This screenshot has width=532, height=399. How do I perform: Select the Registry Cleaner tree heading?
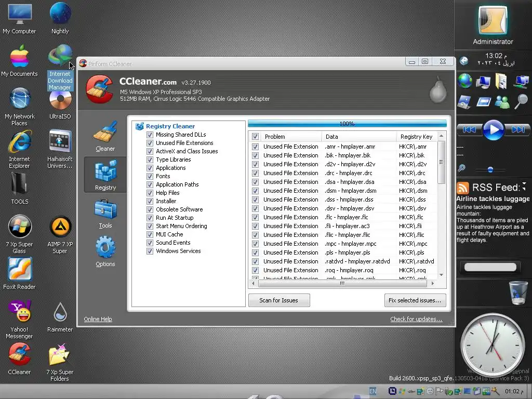(x=170, y=126)
